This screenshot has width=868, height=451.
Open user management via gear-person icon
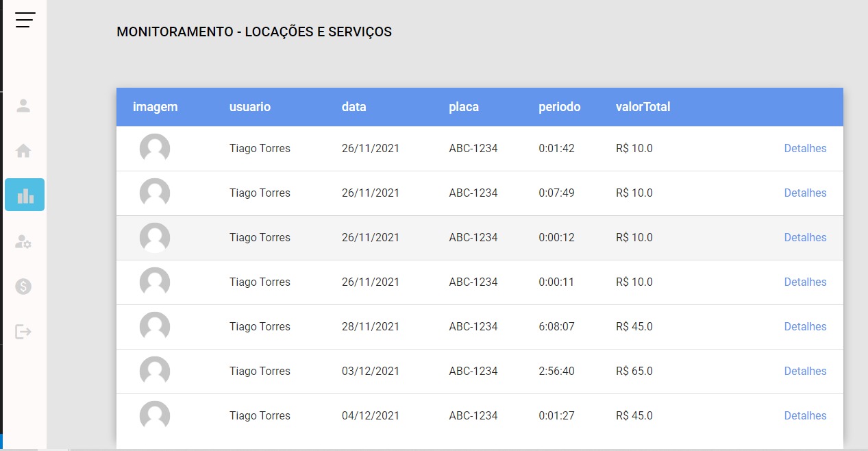pos(25,241)
